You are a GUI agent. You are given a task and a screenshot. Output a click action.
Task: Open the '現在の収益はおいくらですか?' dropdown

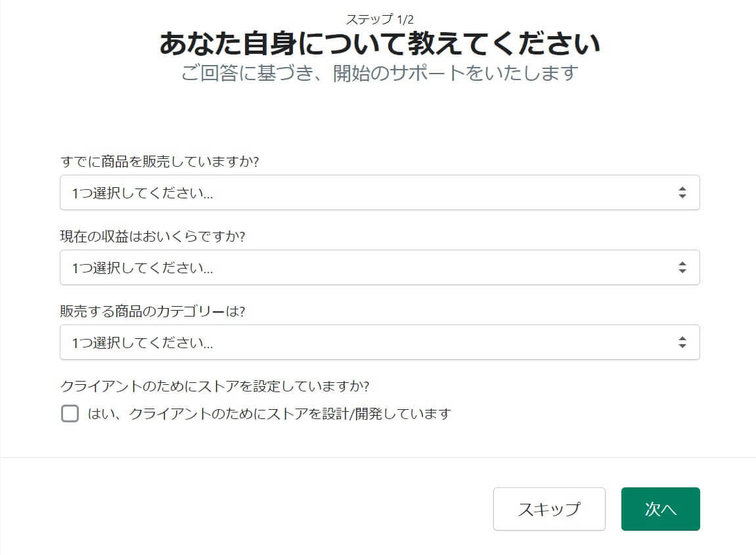coord(380,268)
